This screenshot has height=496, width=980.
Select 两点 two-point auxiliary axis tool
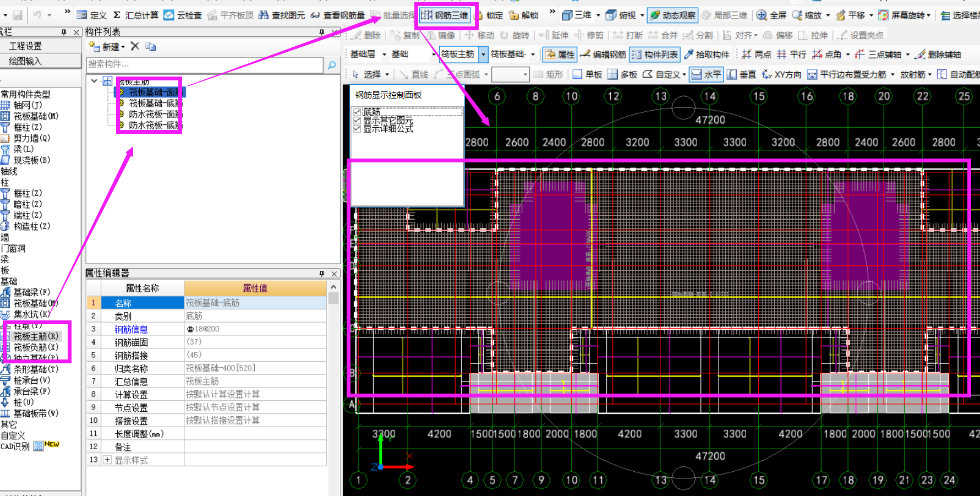[757, 54]
